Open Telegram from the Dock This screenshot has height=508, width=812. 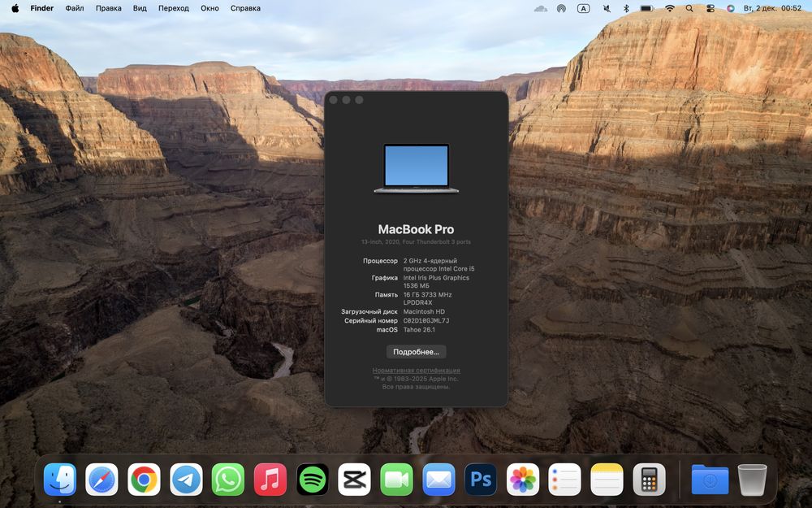pyautogui.click(x=187, y=480)
